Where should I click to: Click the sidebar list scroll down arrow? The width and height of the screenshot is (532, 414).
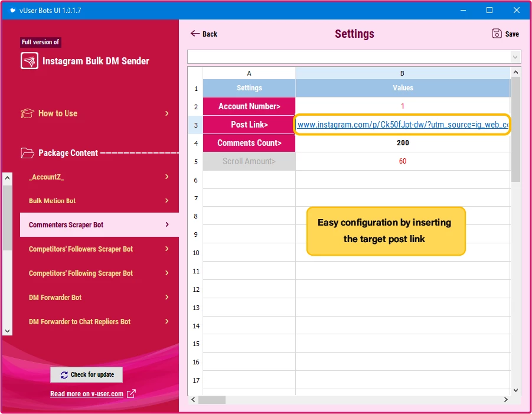click(x=8, y=331)
